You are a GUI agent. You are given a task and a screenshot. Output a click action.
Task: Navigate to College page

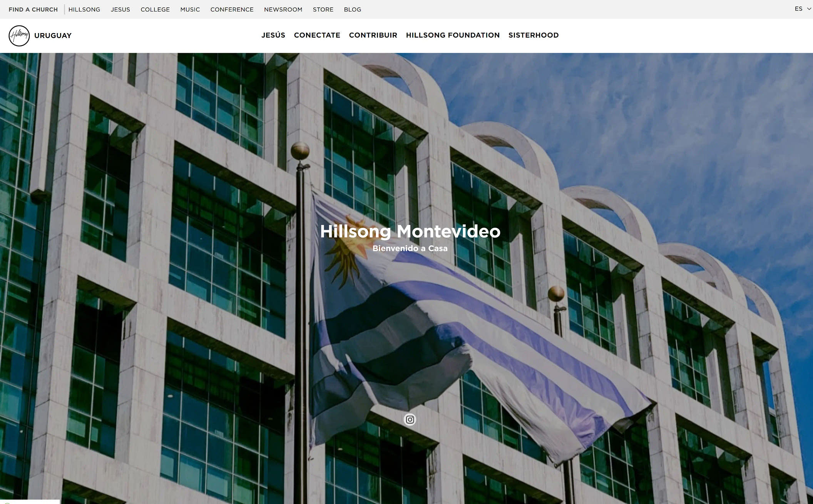click(x=155, y=10)
